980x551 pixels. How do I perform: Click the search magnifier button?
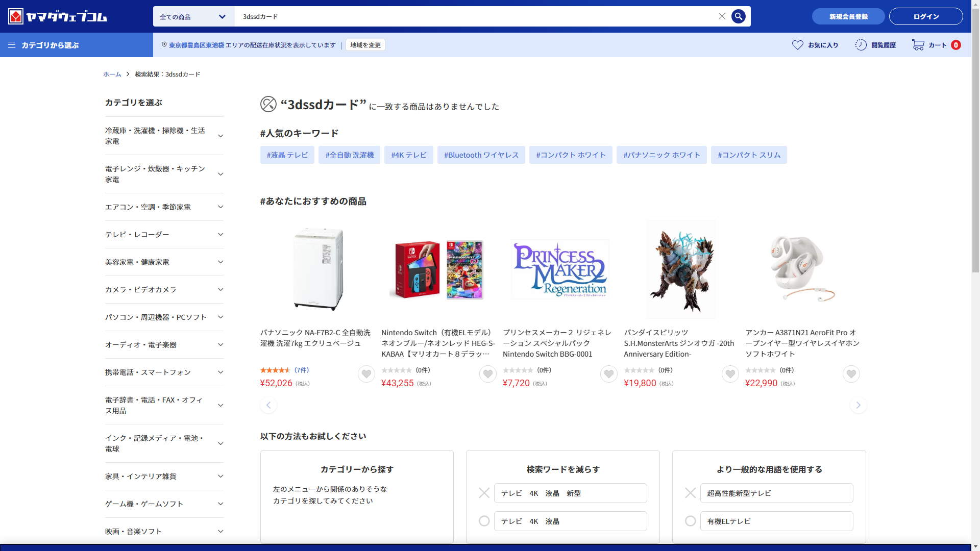point(738,16)
